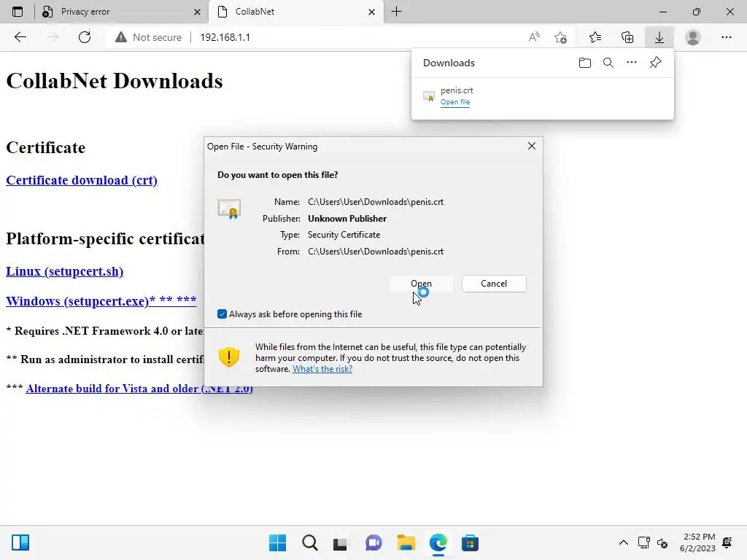Open Read aloud feature in address bar

click(534, 37)
